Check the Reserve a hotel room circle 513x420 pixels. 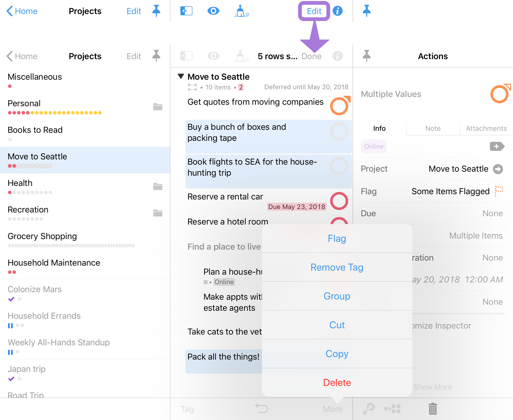[339, 221]
